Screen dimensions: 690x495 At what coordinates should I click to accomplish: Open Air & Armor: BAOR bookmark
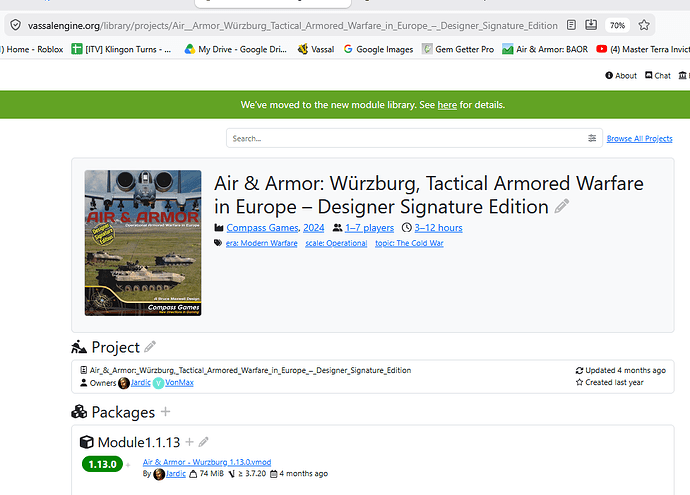click(x=545, y=49)
